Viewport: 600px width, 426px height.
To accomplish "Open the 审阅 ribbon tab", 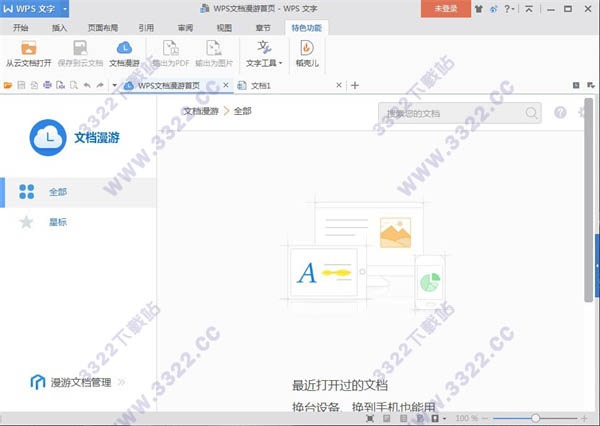I will click(x=185, y=28).
